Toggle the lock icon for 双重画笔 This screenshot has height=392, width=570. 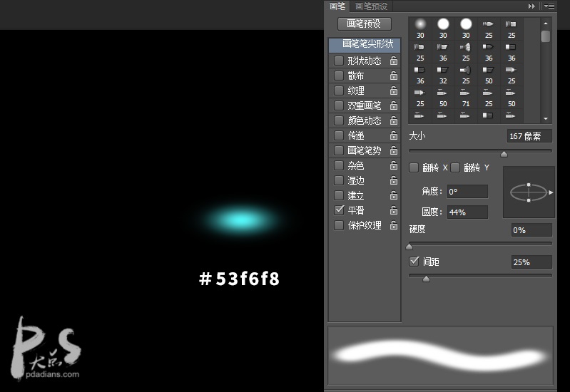(394, 105)
